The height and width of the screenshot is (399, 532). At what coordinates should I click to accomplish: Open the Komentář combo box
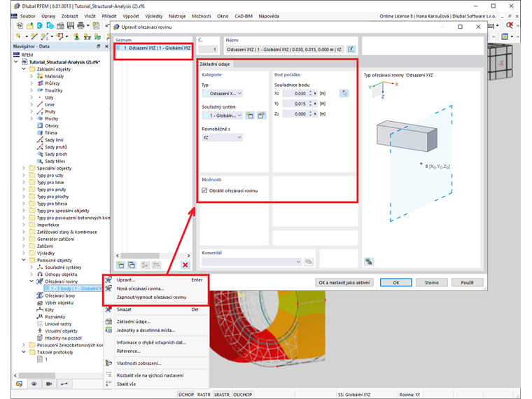pyautogui.click(x=252, y=262)
